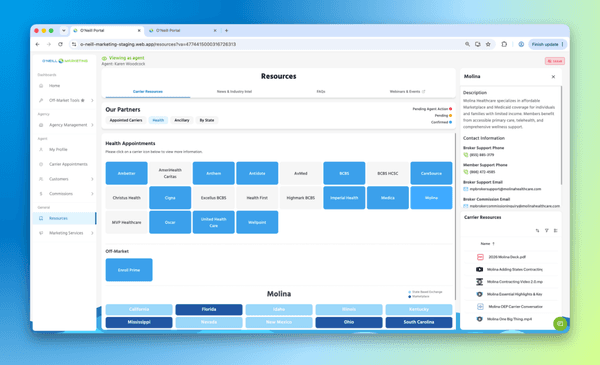Click the filter icon in Carrier Resources
This screenshot has width=600, height=365.
pos(546,230)
